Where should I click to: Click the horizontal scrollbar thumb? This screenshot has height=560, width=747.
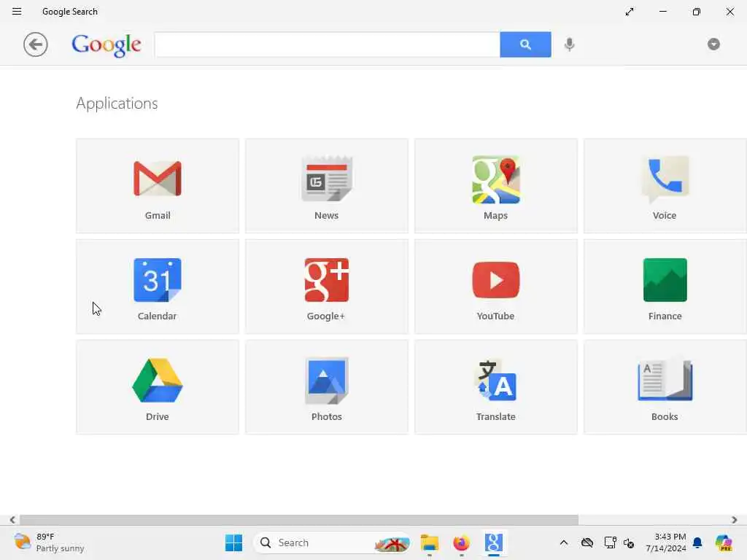[298, 519]
